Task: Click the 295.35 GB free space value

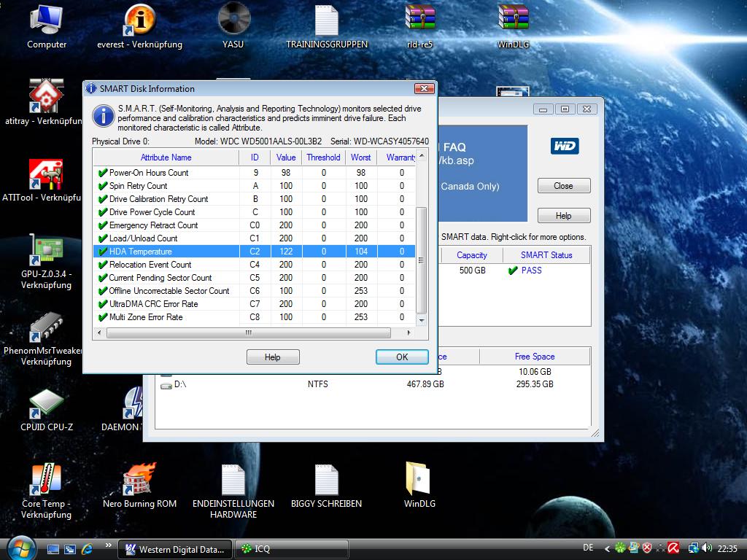Action: click(x=535, y=384)
